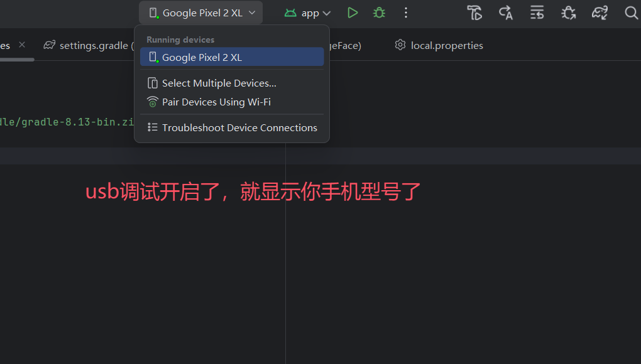Click the Android icon beside app

pyautogui.click(x=290, y=13)
